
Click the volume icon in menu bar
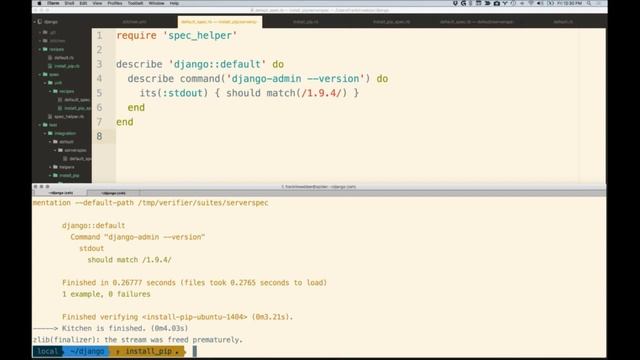coord(540,3)
